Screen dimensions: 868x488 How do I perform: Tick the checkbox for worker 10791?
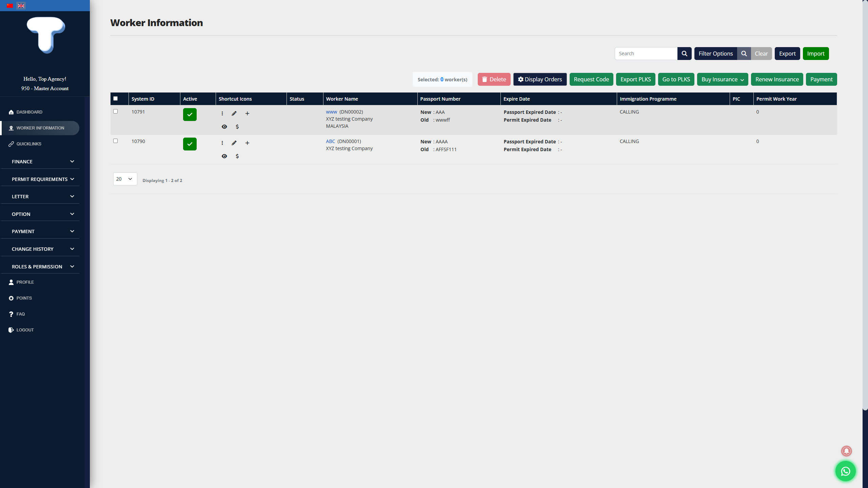click(x=116, y=111)
